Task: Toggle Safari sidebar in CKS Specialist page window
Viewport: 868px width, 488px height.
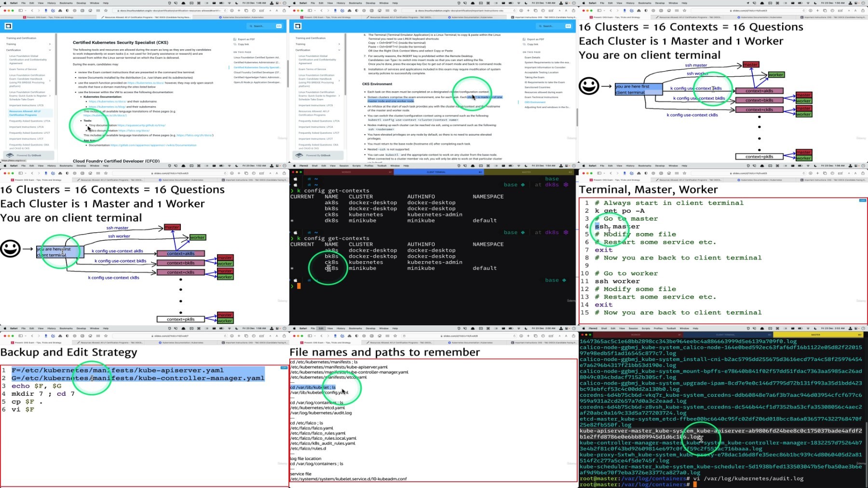Action: pyautogui.click(x=20, y=11)
